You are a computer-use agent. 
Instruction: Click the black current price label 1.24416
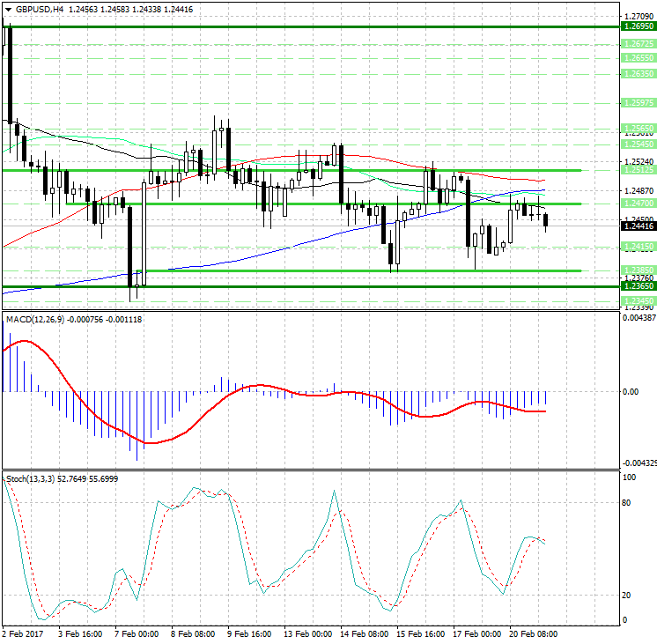(638, 226)
